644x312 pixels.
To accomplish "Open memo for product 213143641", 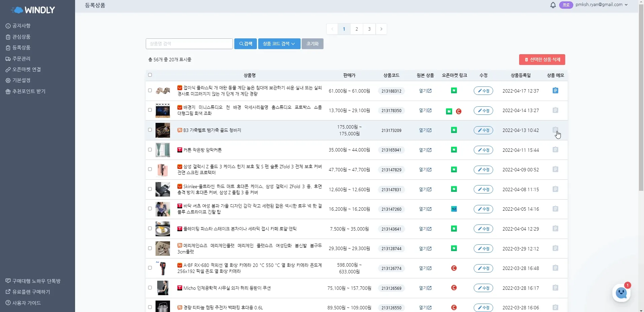I will tap(555, 229).
